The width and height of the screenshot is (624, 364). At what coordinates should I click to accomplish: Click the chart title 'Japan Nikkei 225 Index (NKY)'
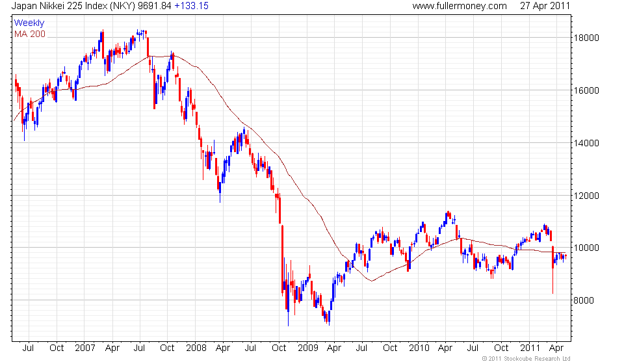coord(73,6)
